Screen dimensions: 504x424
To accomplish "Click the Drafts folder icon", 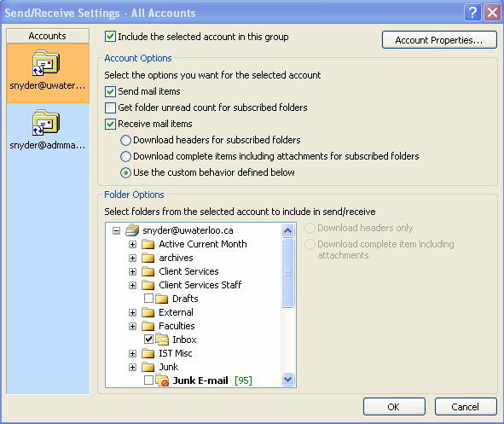I will click(x=162, y=299).
